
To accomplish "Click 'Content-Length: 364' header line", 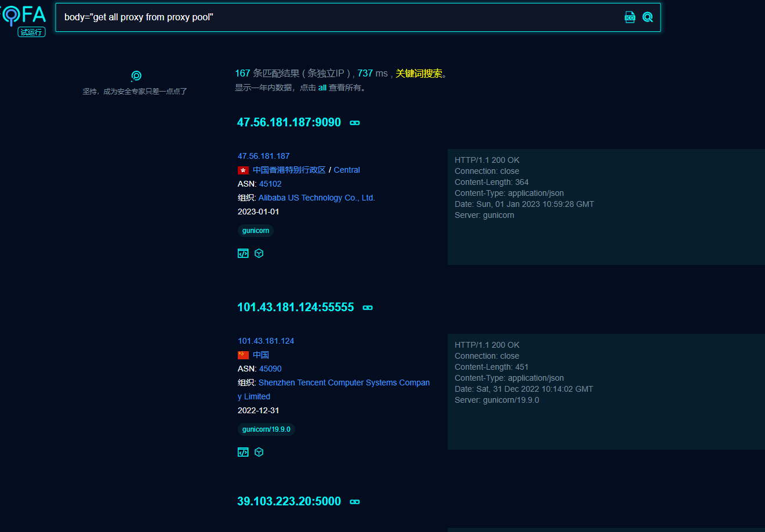I will click(492, 182).
